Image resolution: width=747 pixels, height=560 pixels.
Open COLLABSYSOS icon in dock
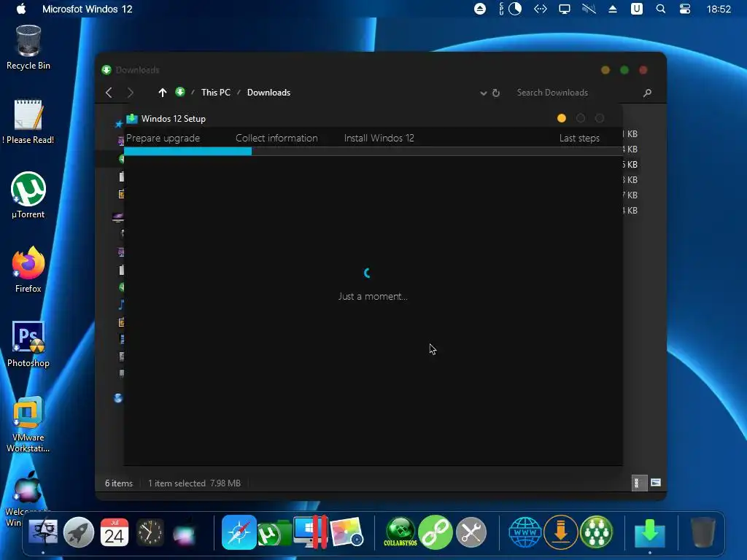[x=400, y=532]
